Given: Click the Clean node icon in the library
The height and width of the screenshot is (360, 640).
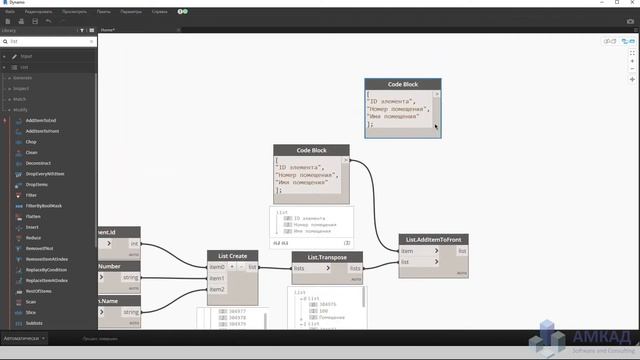Looking at the screenshot, I should (x=19, y=153).
